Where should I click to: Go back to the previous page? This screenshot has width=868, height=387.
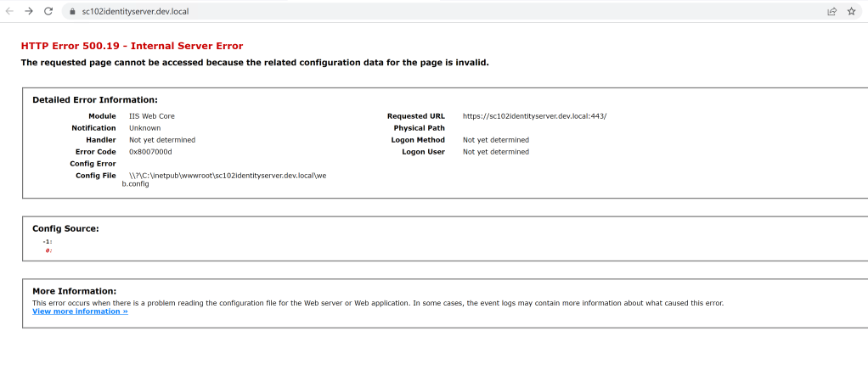(10, 11)
